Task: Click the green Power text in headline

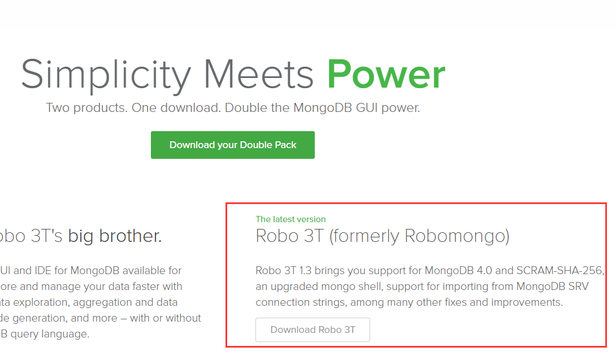Action: (x=386, y=75)
